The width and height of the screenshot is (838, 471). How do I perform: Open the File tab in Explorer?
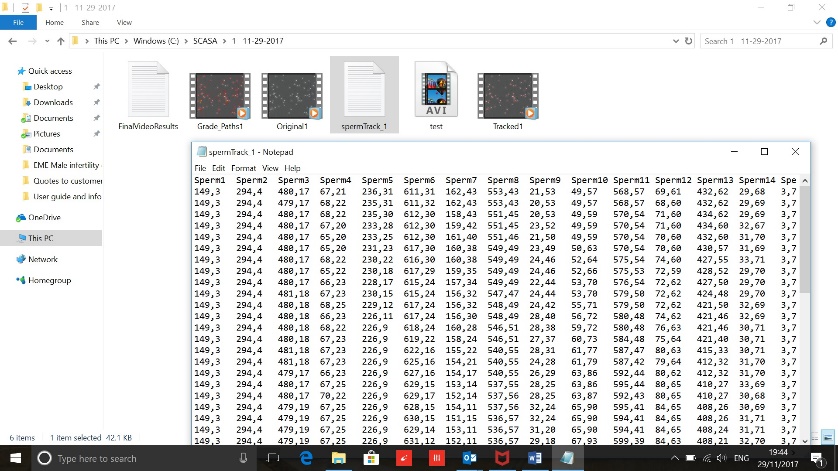[18, 22]
